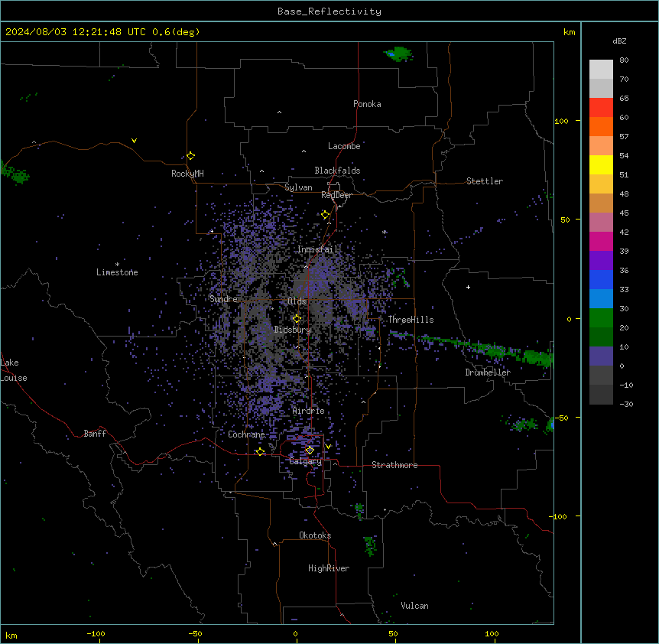The image size is (659, 644).
Task: Select the HighRiver label
Action: pyautogui.click(x=329, y=568)
